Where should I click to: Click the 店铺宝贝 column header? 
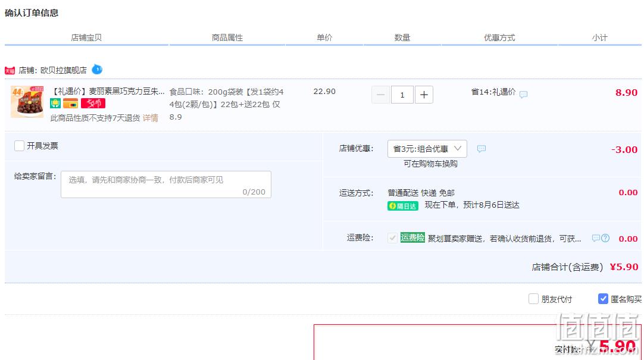(86, 37)
